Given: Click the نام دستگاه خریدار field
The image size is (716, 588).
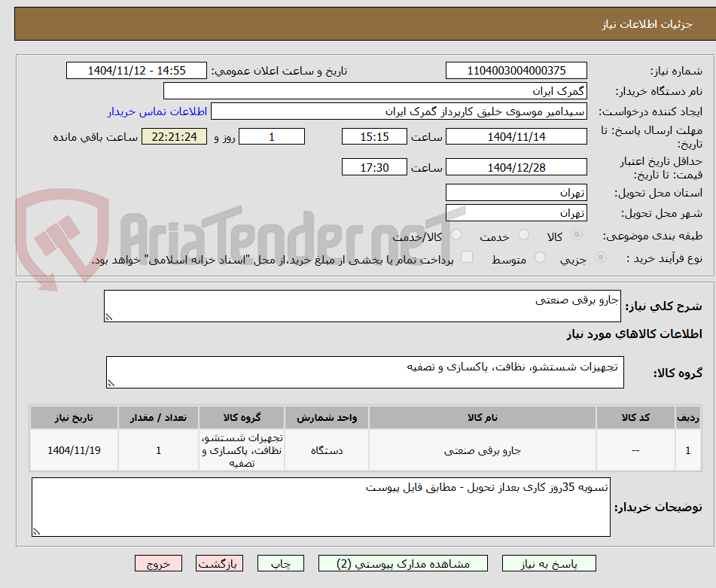Looking at the screenshot, I should [x=375, y=91].
